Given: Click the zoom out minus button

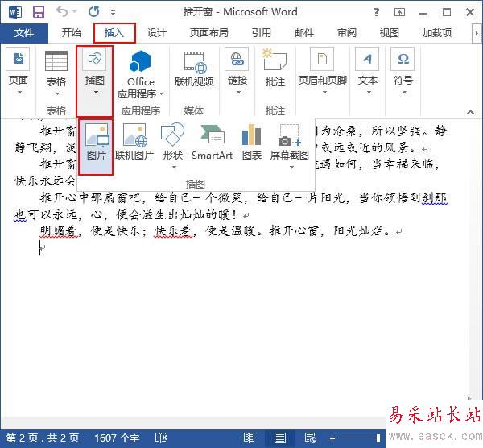Looking at the screenshot, I should 332,438.
